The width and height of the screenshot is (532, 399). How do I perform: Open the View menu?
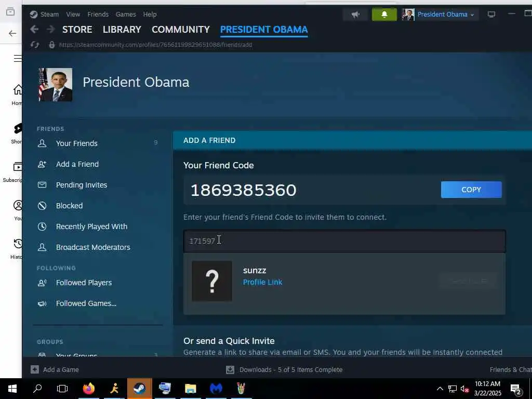73,14
